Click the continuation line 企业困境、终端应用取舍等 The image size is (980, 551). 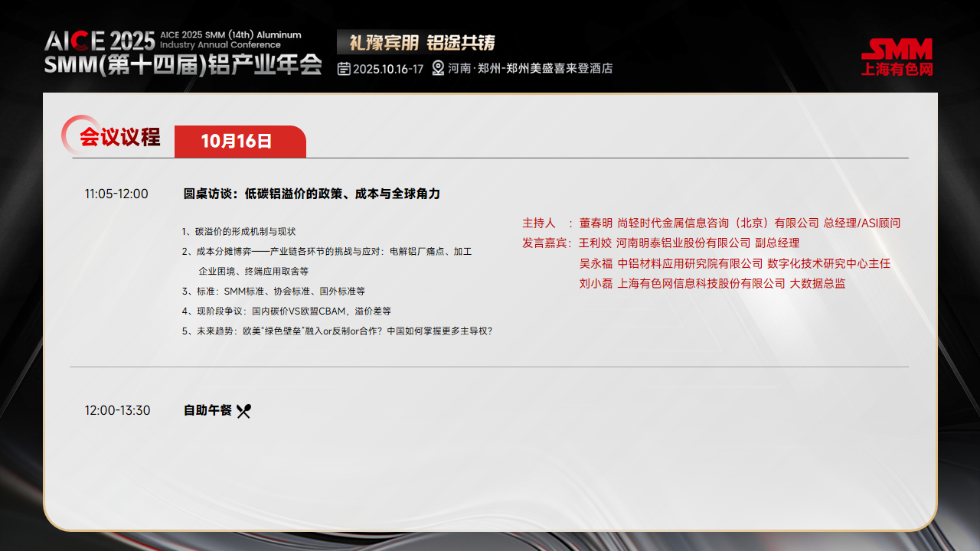tap(253, 272)
